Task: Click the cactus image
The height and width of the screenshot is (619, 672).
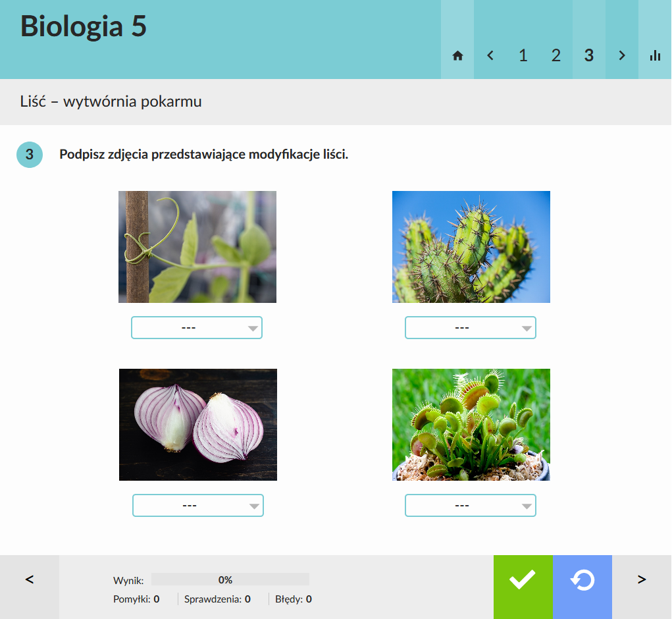Action: tap(471, 247)
